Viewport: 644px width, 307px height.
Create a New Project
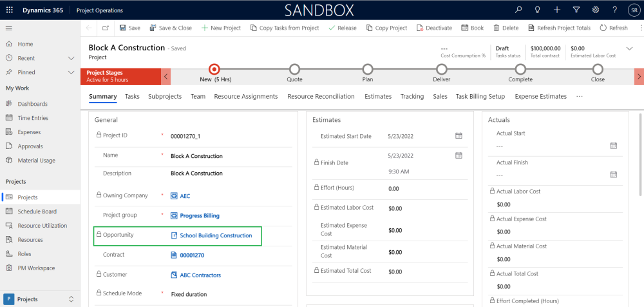[220, 28]
